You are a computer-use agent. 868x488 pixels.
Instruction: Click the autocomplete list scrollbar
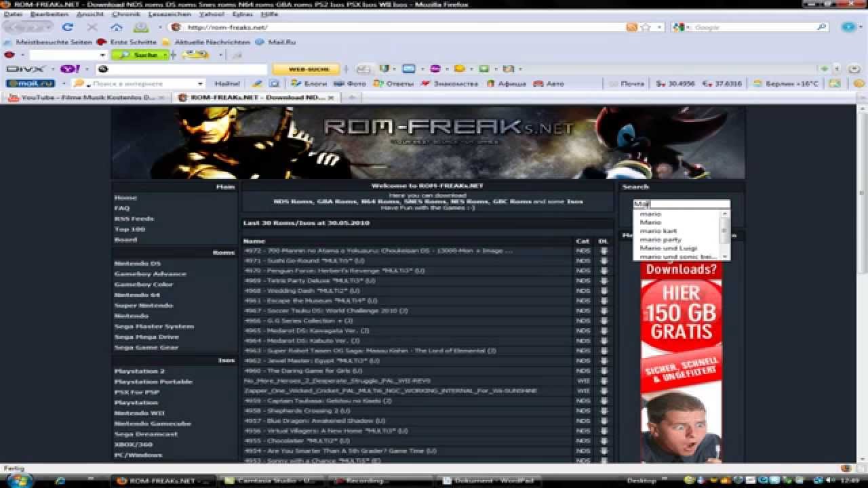(724, 234)
